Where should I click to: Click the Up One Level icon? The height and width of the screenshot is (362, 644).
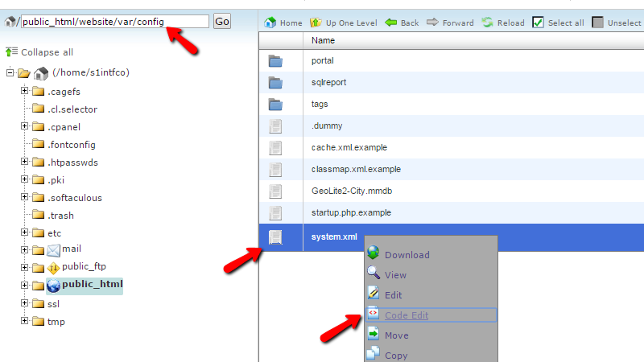(316, 23)
